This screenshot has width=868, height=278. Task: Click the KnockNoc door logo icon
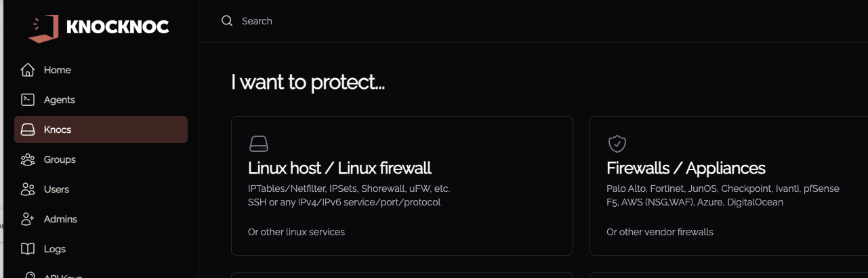(45, 28)
